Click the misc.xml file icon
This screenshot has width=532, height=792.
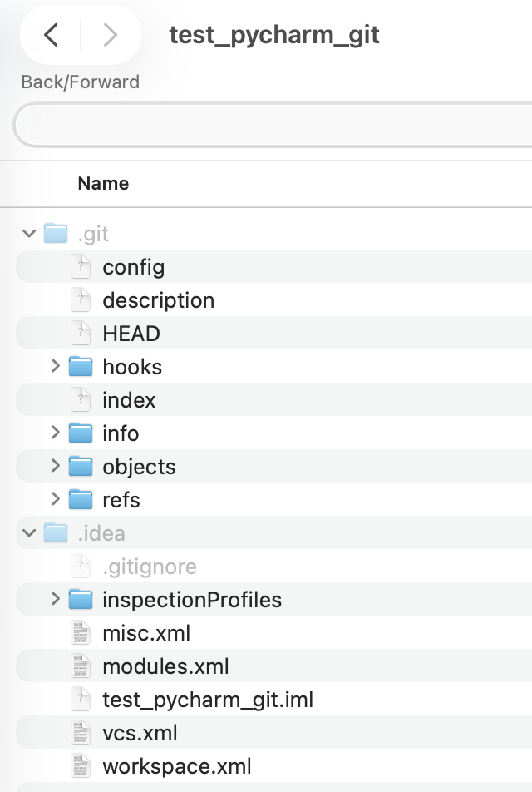click(x=81, y=633)
